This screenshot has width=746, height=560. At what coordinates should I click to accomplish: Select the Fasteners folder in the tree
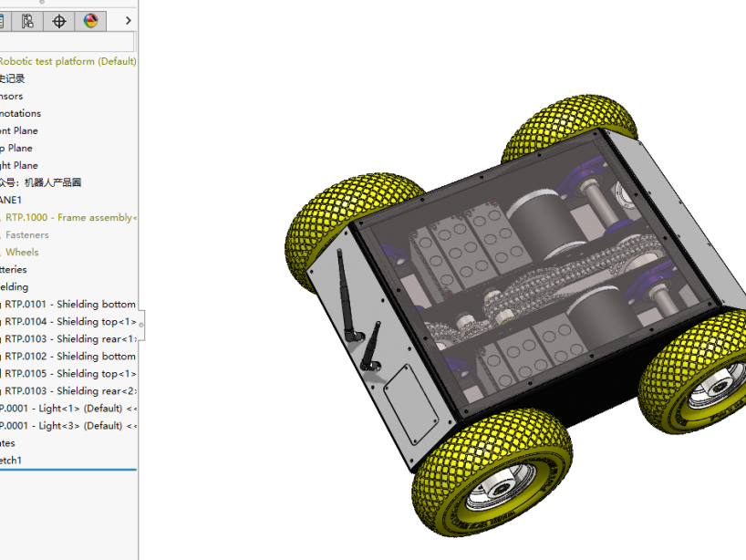27,234
